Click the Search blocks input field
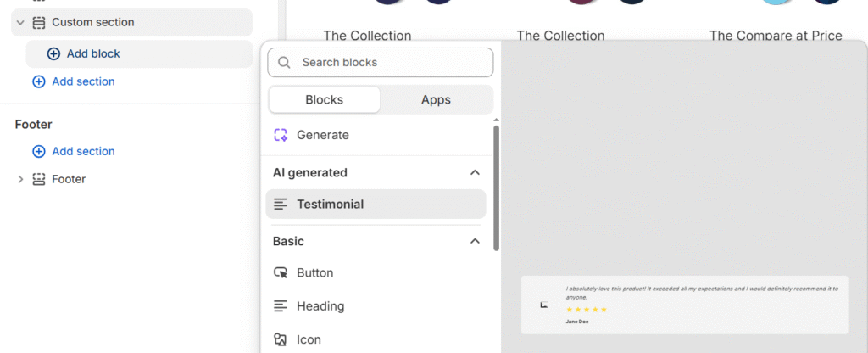This screenshot has height=353, width=868. pyautogui.click(x=390, y=62)
